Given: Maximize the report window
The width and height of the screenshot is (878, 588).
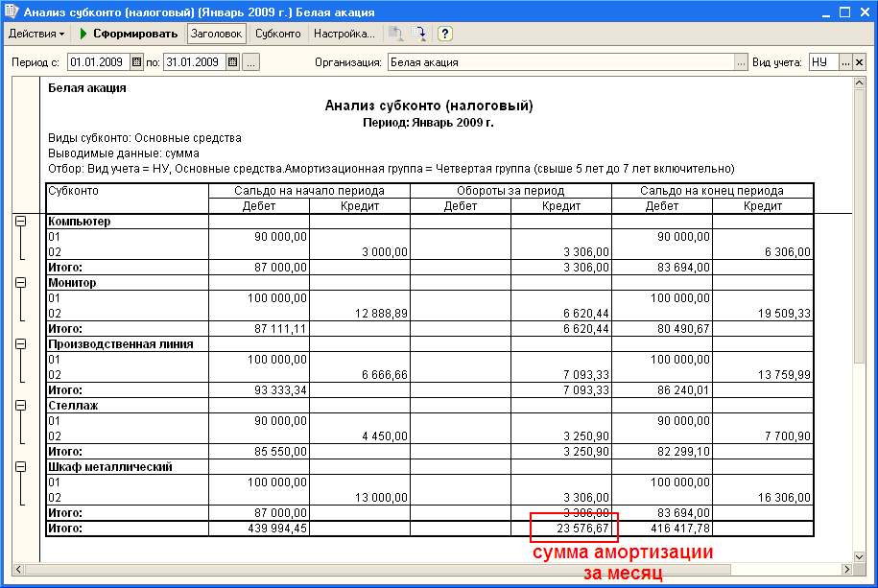Looking at the screenshot, I should 845,12.
